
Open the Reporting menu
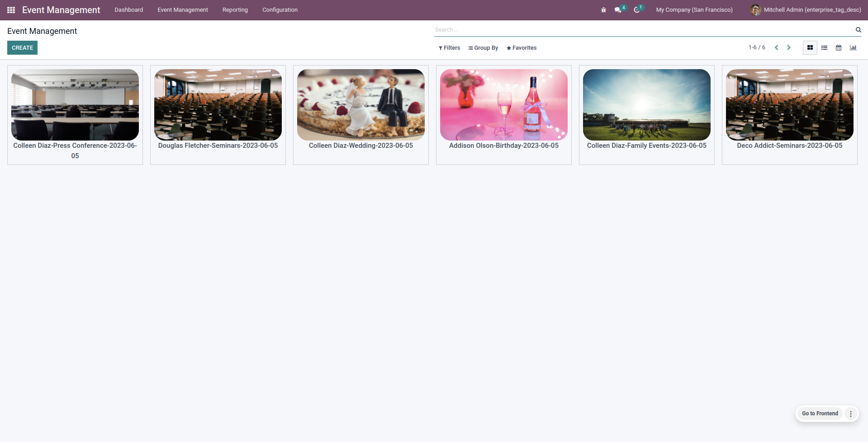tap(235, 10)
